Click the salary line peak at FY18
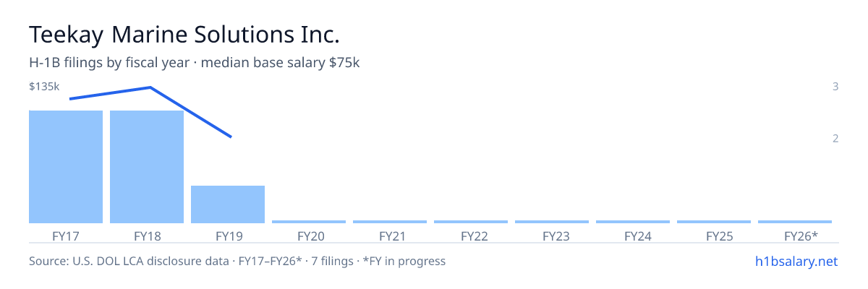This screenshot has width=868, height=289. click(150, 87)
